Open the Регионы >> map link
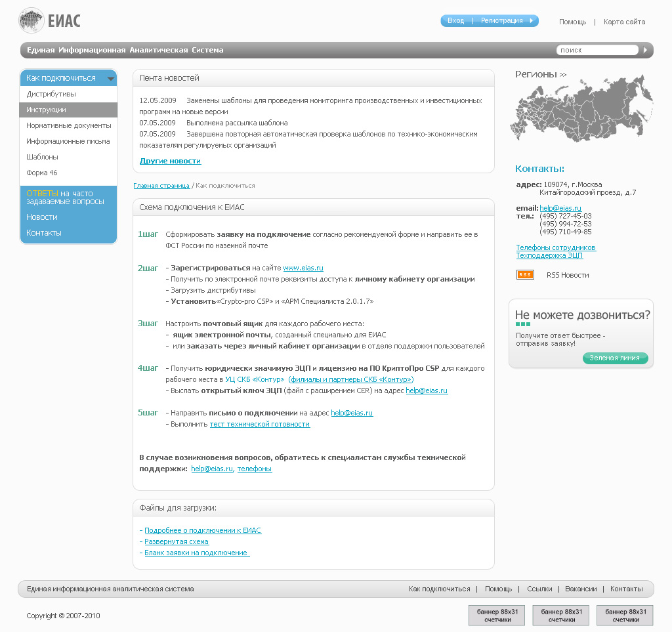The image size is (672, 632). (x=541, y=75)
